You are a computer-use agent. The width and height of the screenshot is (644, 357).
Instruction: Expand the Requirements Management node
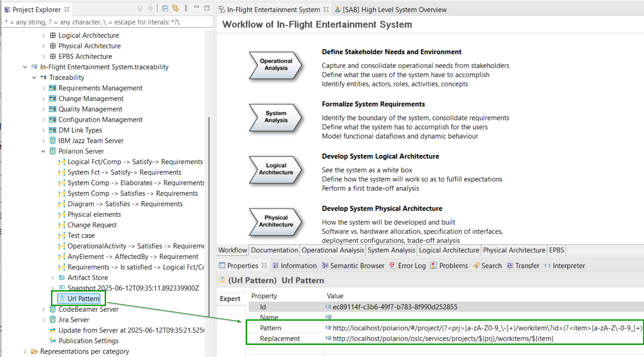43,88
